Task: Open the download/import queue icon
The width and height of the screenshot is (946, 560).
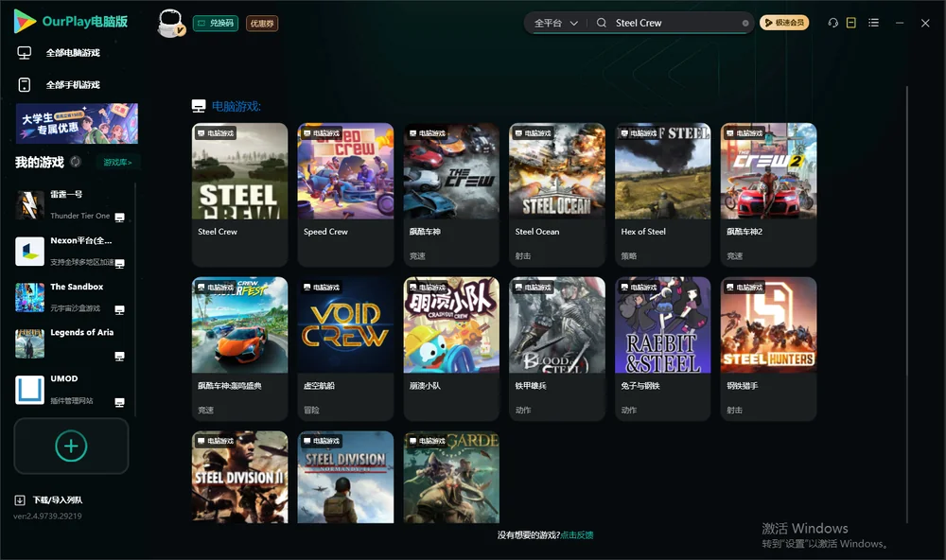Action: point(20,499)
